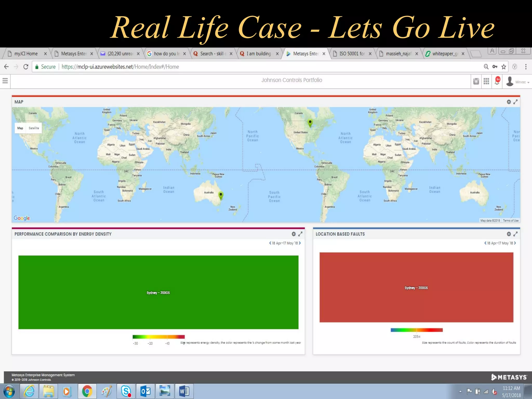Open Outlook from the taskbar
Viewport: 532px width, 399px height.
coord(145,391)
